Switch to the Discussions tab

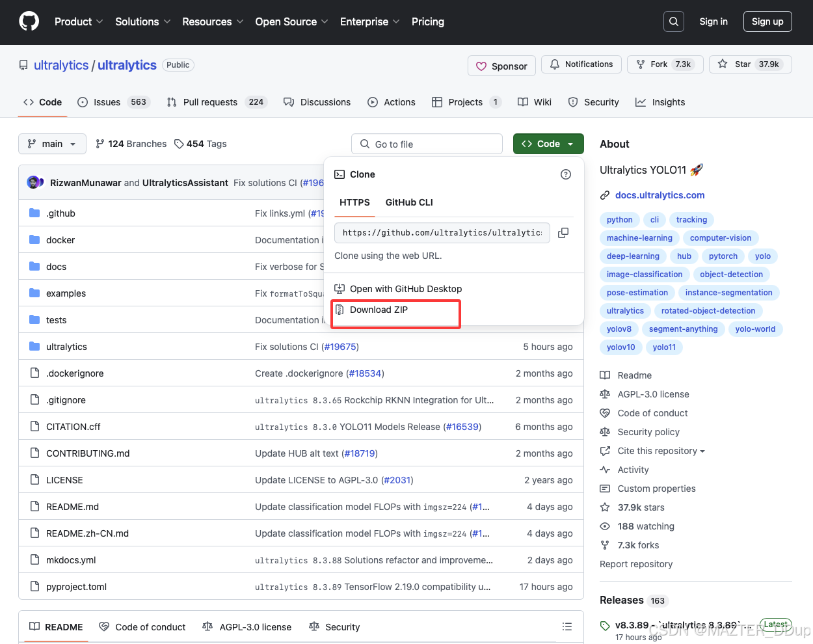pos(317,102)
